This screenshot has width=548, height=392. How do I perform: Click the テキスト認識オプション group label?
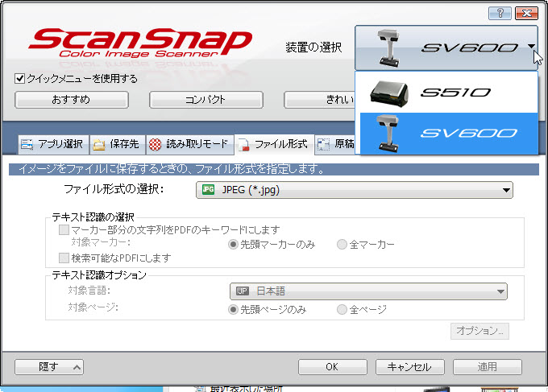click(x=99, y=275)
